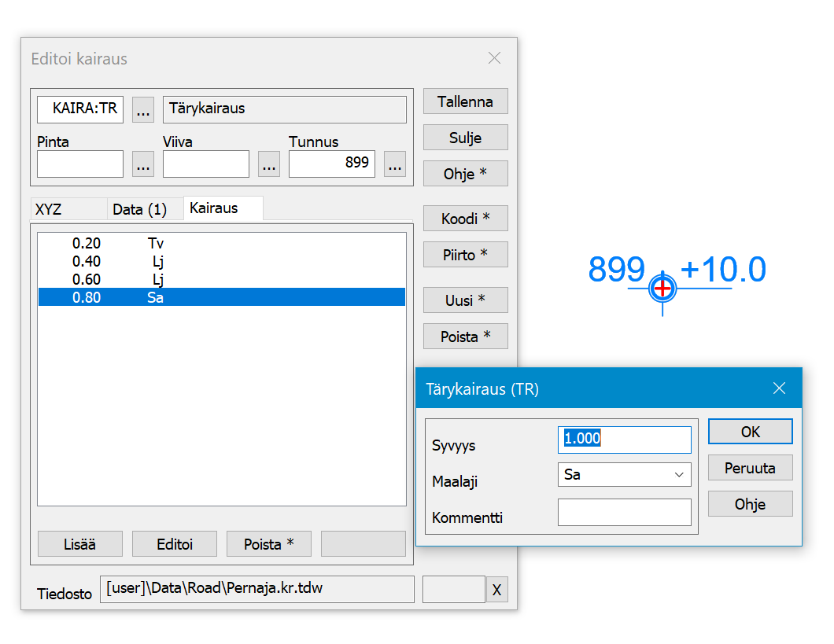
Task: Open browse button next to KAIRA:TR field
Action: click(142, 110)
